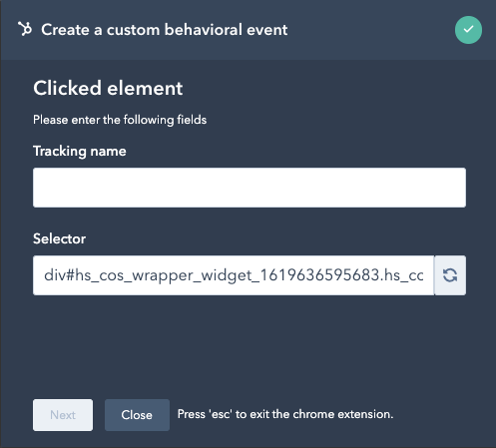Regenerate the element selector via the reload icon
The height and width of the screenshot is (448, 496).
pyautogui.click(x=450, y=275)
